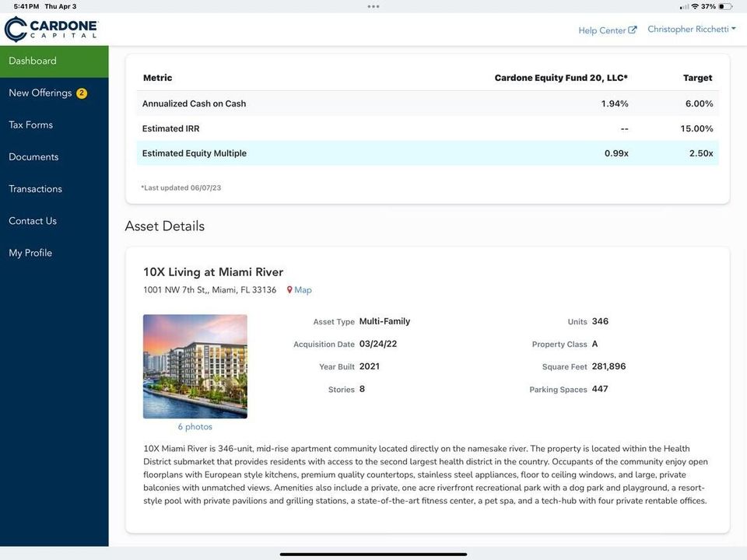Click the 10X Living at Miami River property photo
The height and width of the screenshot is (560, 747).
tap(195, 366)
